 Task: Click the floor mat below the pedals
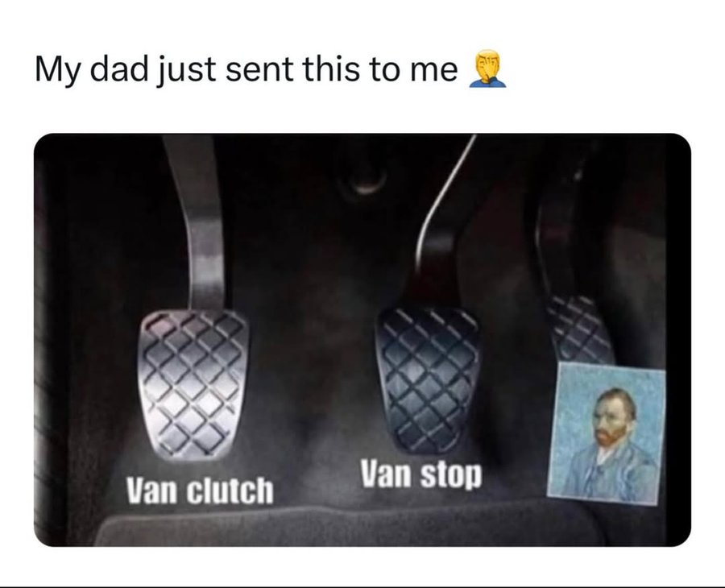(x=351, y=527)
